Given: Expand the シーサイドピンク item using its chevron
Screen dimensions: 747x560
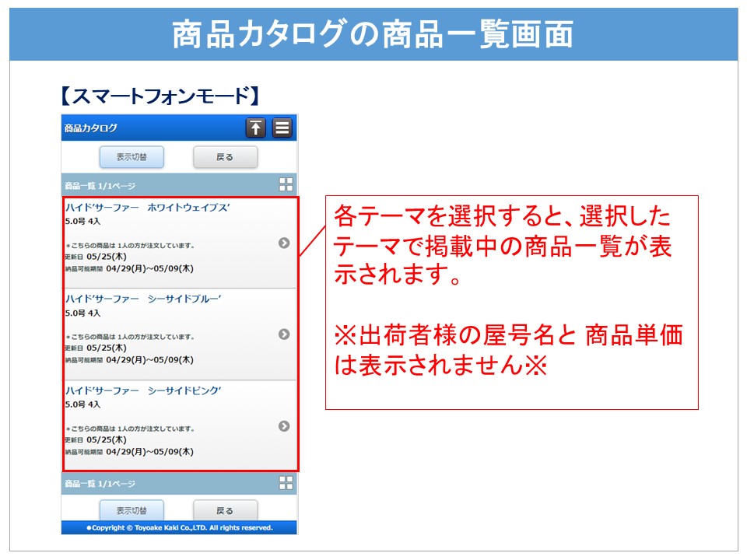Looking at the screenshot, I should point(284,426).
